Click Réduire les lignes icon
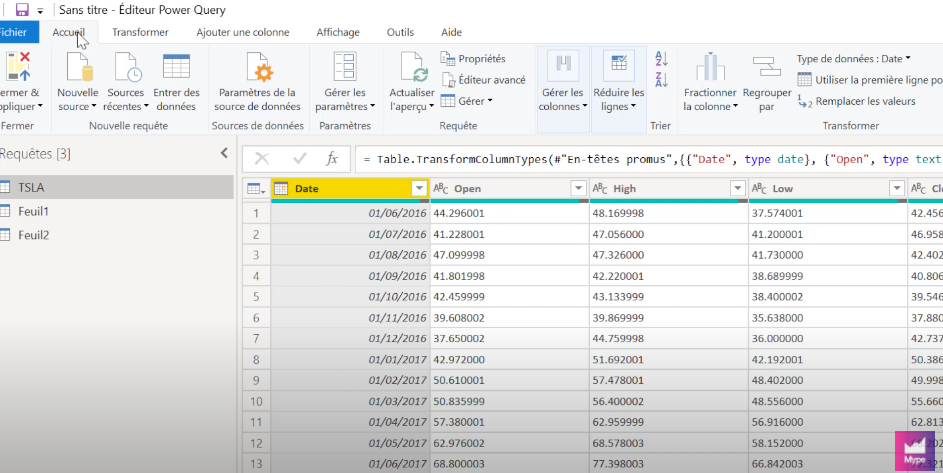Viewport: 943px width, 473px height. click(x=619, y=66)
